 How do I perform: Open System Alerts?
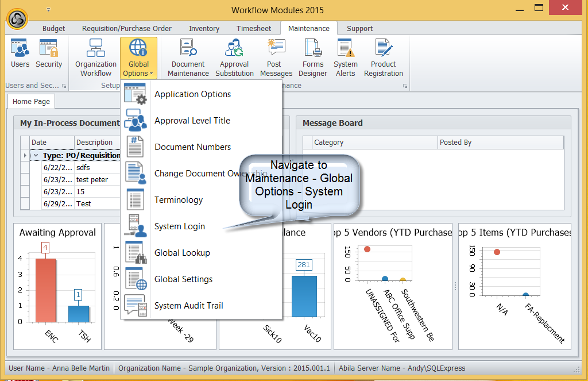pyautogui.click(x=345, y=57)
